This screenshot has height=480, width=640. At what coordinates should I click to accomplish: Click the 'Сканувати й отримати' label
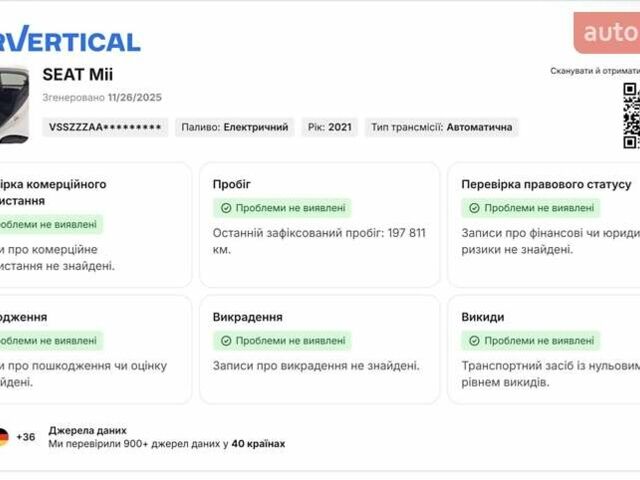pos(595,71)
